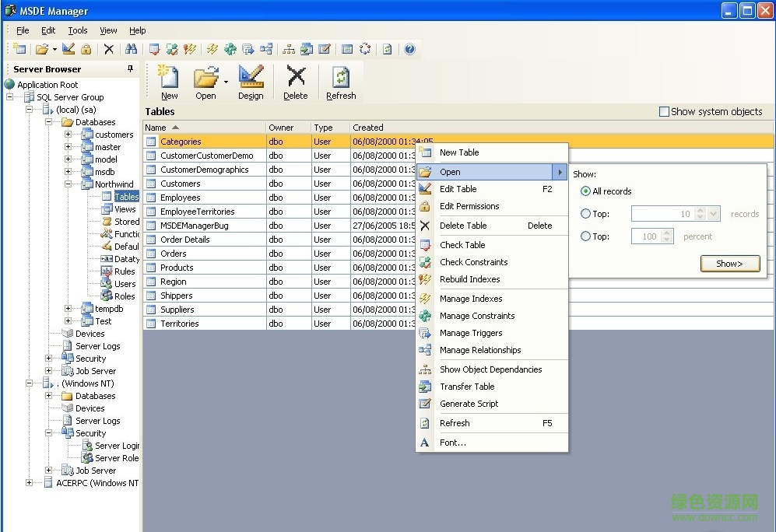Click the Design icon in the Tables toolbar
Image resolution: width=776 pixels, height=532 pixels.
pyautogui.click(x=251, y=78)
